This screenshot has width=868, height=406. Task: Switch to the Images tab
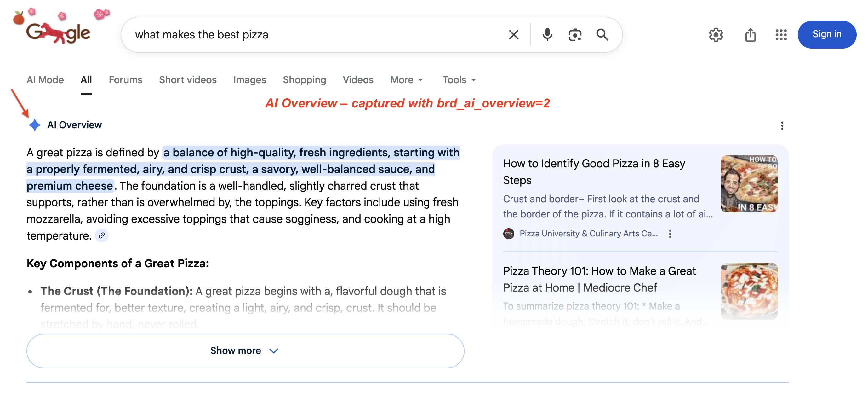click(249, 80)
